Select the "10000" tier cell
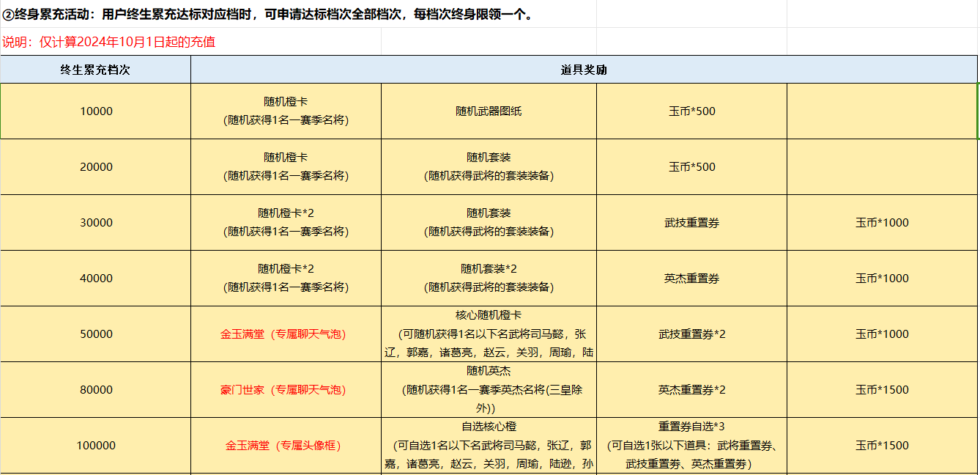 (95, 111)
